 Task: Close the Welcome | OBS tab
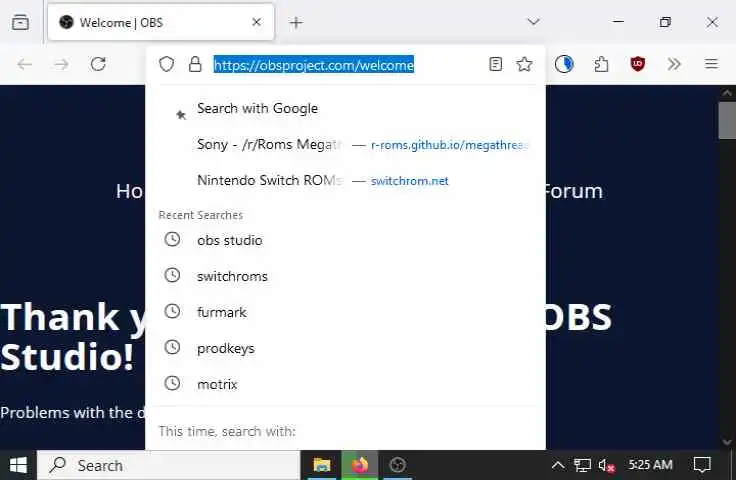[x=256, y=22]
